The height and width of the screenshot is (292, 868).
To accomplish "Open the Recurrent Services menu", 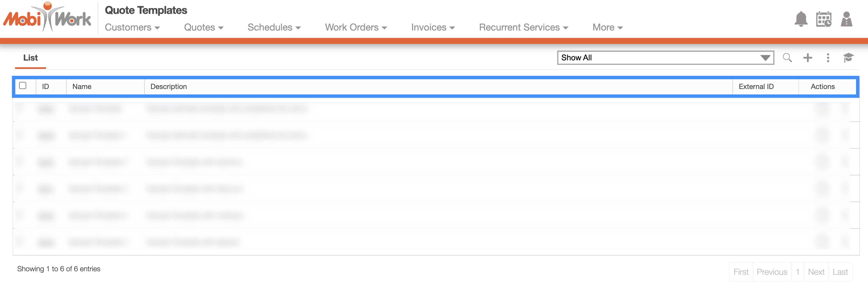I will [x=523, y=27].
